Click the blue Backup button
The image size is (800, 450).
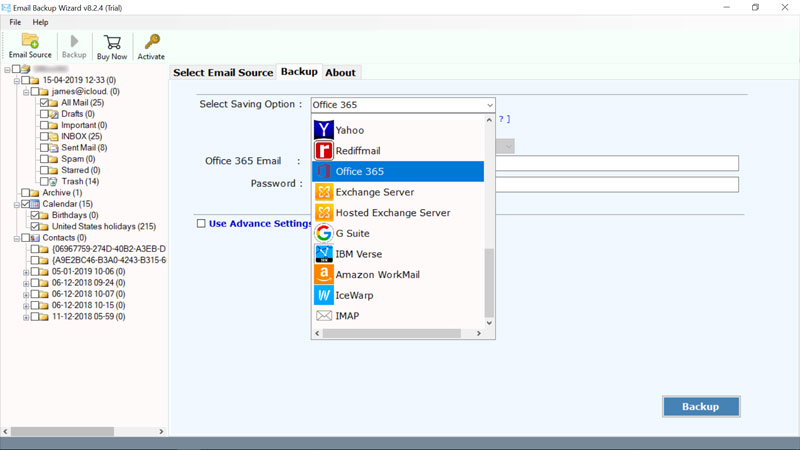[x=701, y=407]
